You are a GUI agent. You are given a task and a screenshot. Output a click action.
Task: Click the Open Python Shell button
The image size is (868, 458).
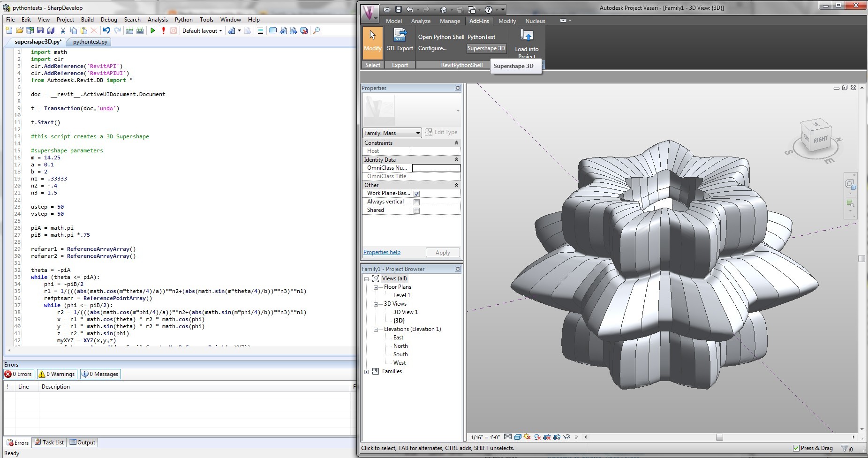(441, 37)
